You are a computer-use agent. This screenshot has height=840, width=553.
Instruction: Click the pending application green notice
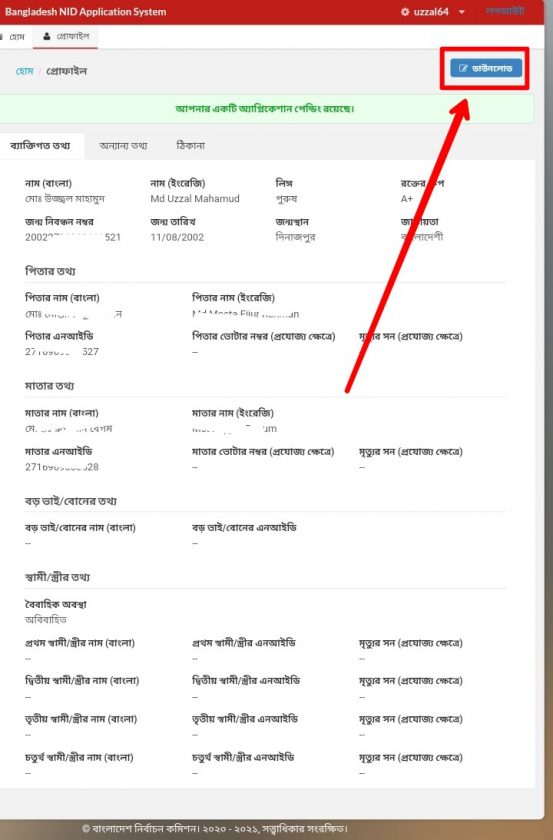[x=265, y=109]
